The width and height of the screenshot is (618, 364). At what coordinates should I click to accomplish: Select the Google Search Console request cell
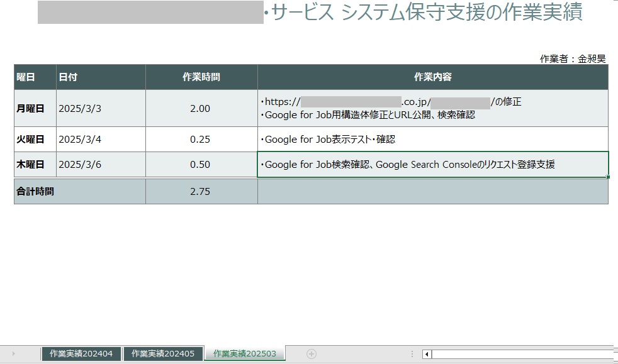point(433,165)
